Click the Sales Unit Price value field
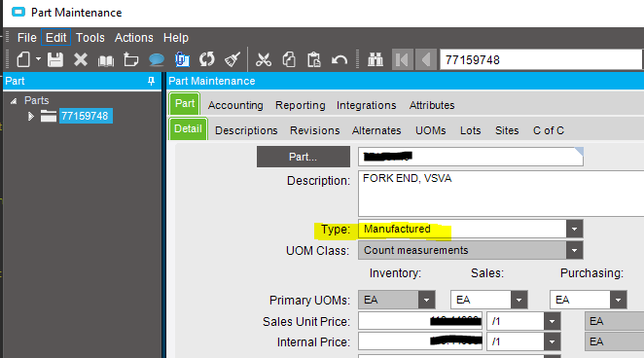This screenshot has height=358, width=644. (420, 321)
